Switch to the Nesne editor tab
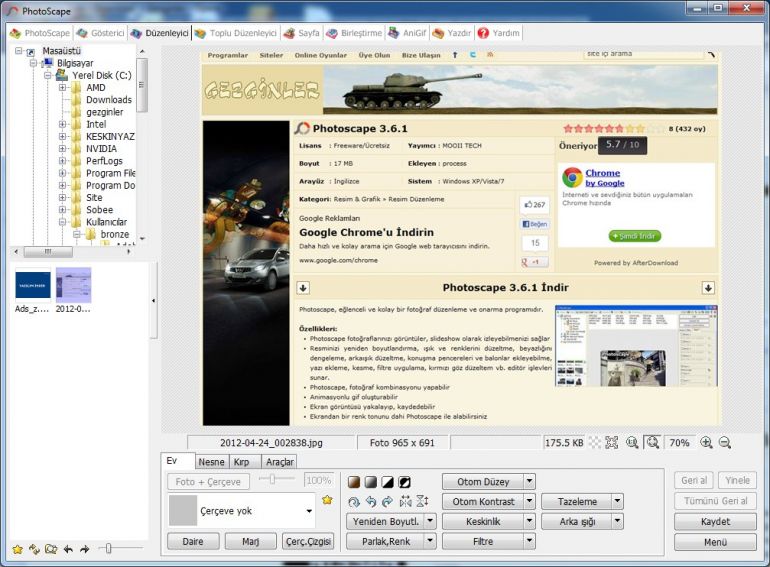Image resolution: width=770 pixels, height=567 pixels. (212, 462)
